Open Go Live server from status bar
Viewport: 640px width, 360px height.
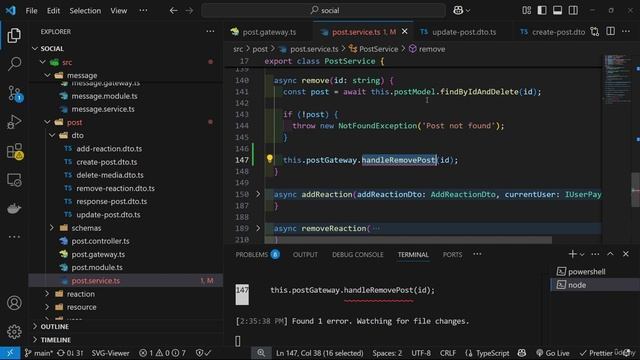(553, 353)
